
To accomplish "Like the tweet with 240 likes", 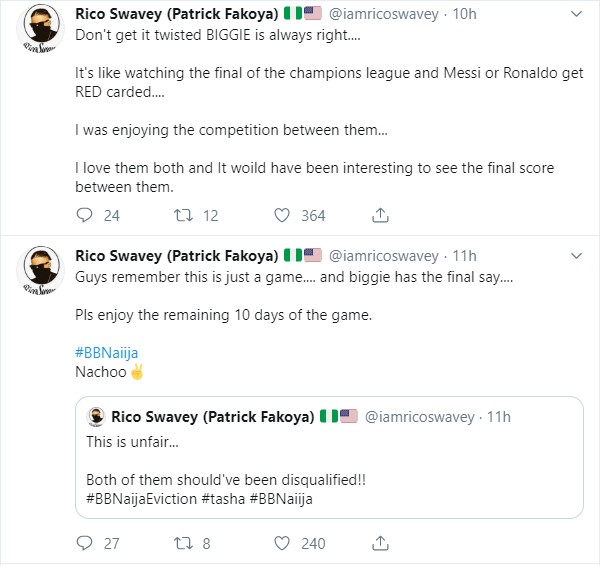I will tap(281, 543).
